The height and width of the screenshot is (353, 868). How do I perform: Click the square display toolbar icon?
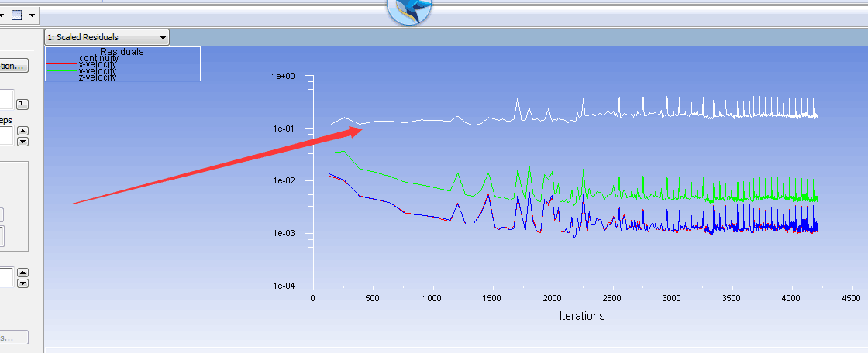pos(16,15)
